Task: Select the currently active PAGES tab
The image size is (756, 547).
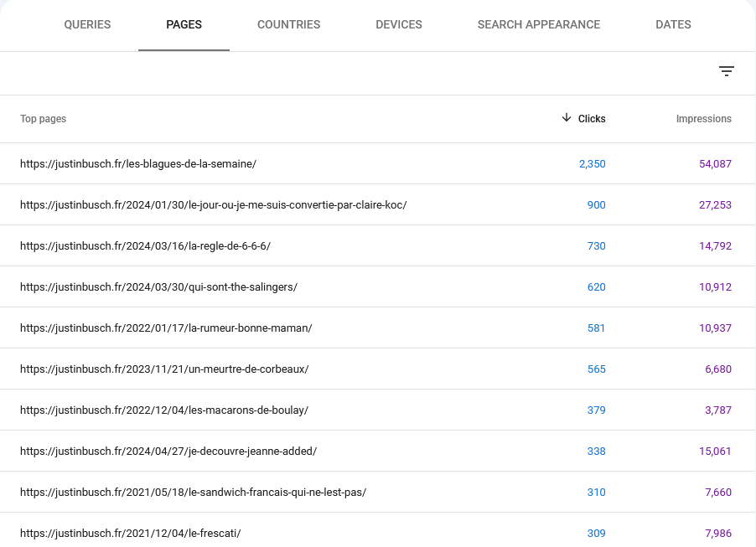Action: point(184,24)
